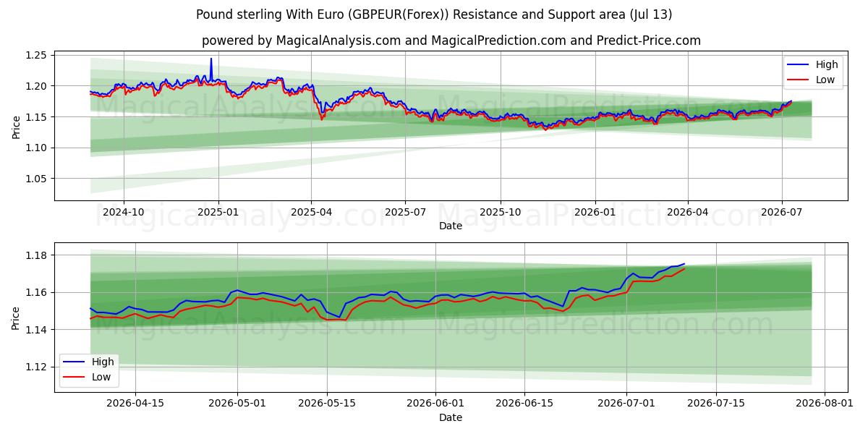This screenshot has width=868, height=434.
Task: Click the '2026-01' x-axis label
Action: (595, 212)
